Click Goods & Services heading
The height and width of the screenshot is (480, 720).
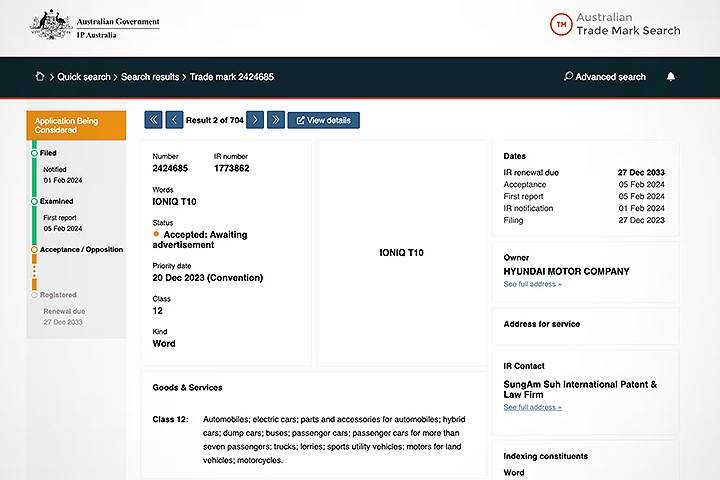(187, 388)
